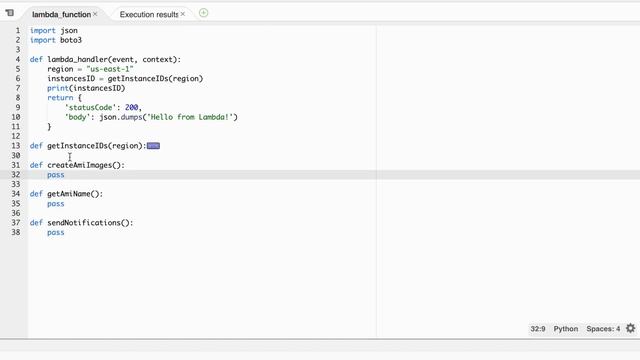Open a new tab with the plus icon

pyautogui.click(x=203, y=13)
